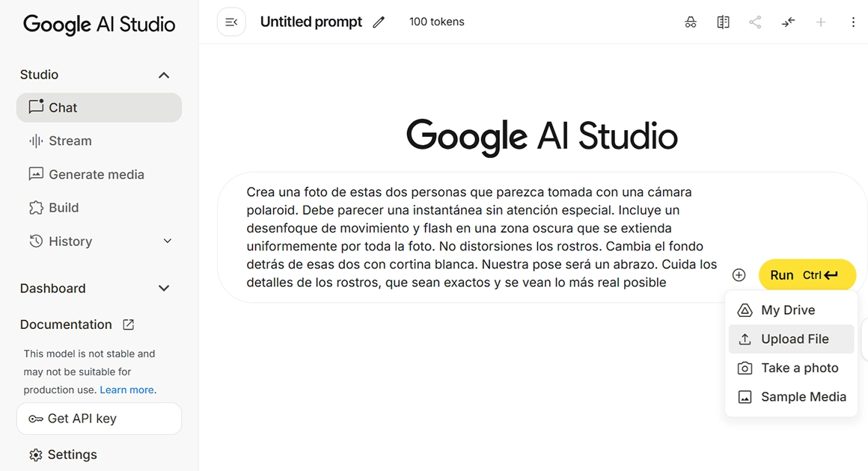Click inside the Spanish prompt text box
Image resolution: width=868 pixels, height=471 pixels.
click(x=482, y=237)
